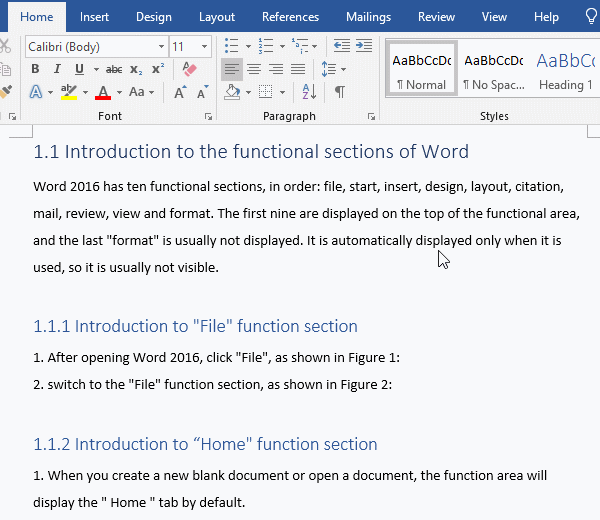Click heading '1.1.1 Introduction to "File" function section'

click(196, 326)
